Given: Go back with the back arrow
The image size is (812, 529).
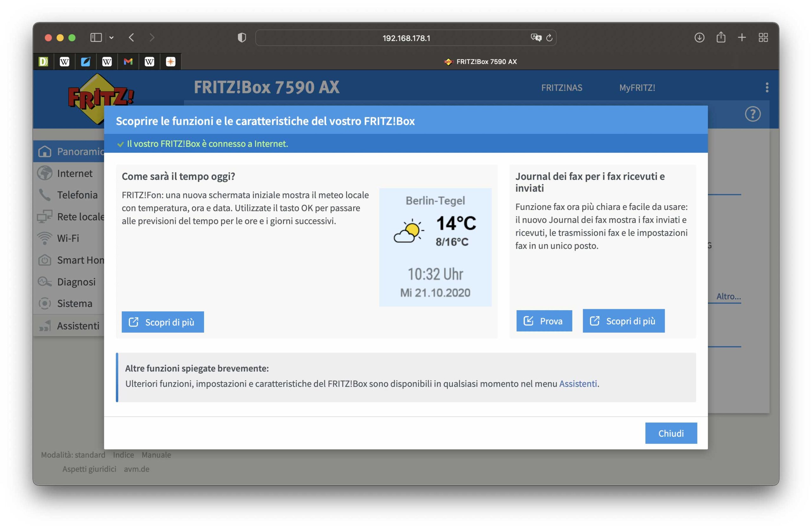Looking at the screenshot, I should click(131, 37).
